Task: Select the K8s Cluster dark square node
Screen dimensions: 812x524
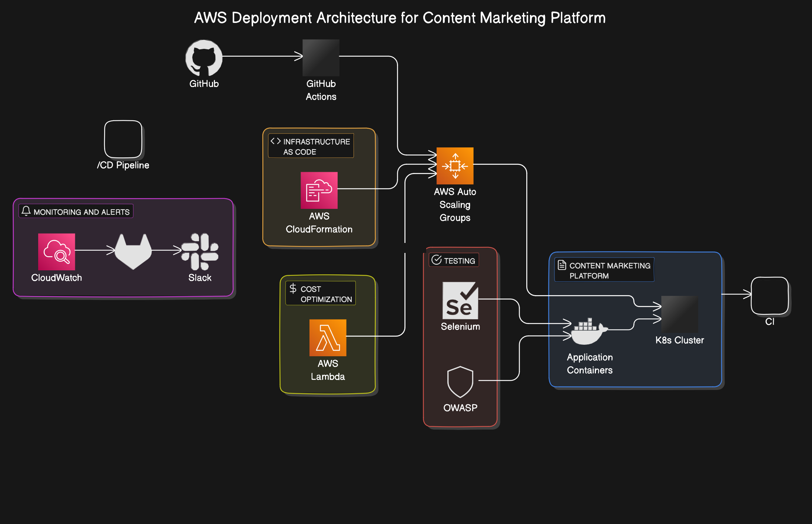Action: pos(680,314)
